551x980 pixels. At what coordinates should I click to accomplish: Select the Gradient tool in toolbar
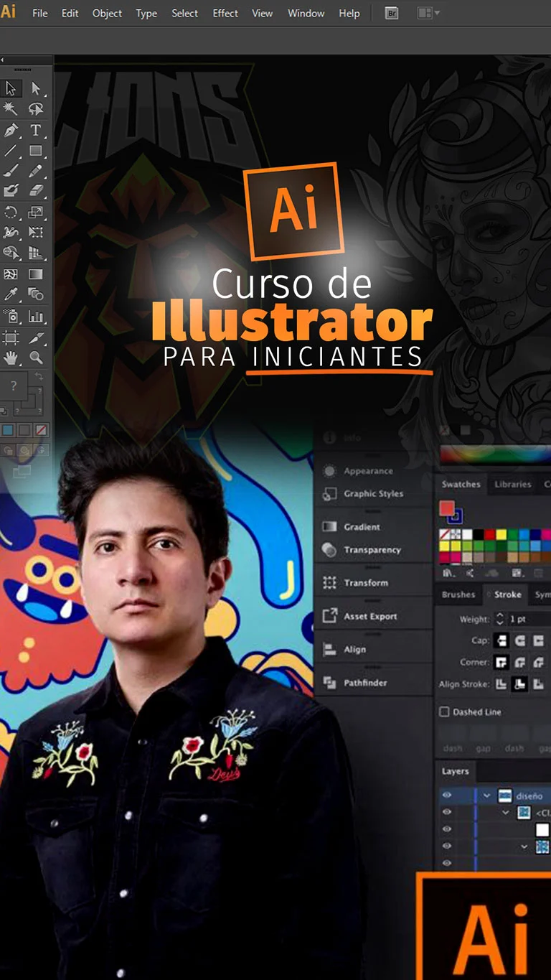36,274
